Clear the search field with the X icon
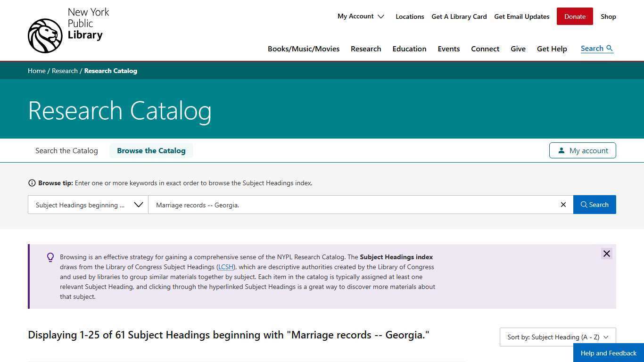Screen dimensions: 644x362 click(x=563, y=205)
